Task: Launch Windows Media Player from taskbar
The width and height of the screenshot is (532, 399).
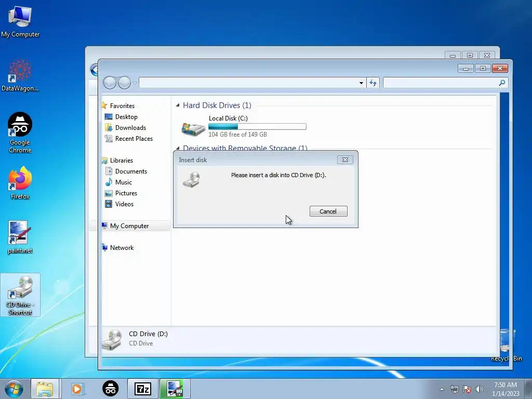Action: click(77, 389)
